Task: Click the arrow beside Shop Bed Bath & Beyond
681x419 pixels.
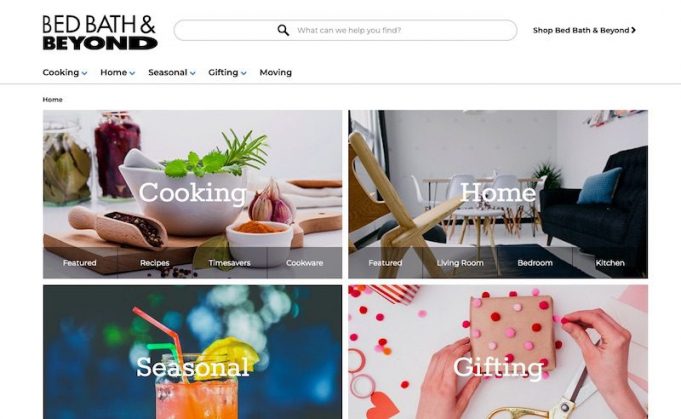Action: (634, 30)
